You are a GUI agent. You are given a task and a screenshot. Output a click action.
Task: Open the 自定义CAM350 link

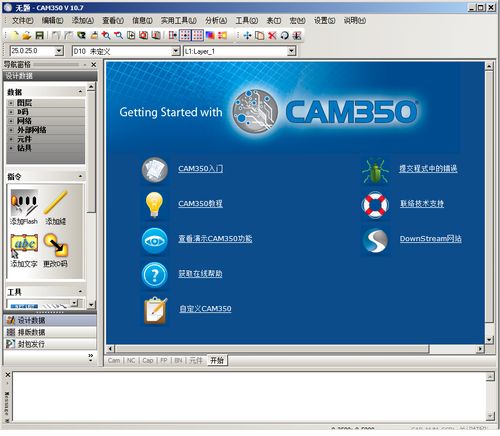click(x=205, y=309)
